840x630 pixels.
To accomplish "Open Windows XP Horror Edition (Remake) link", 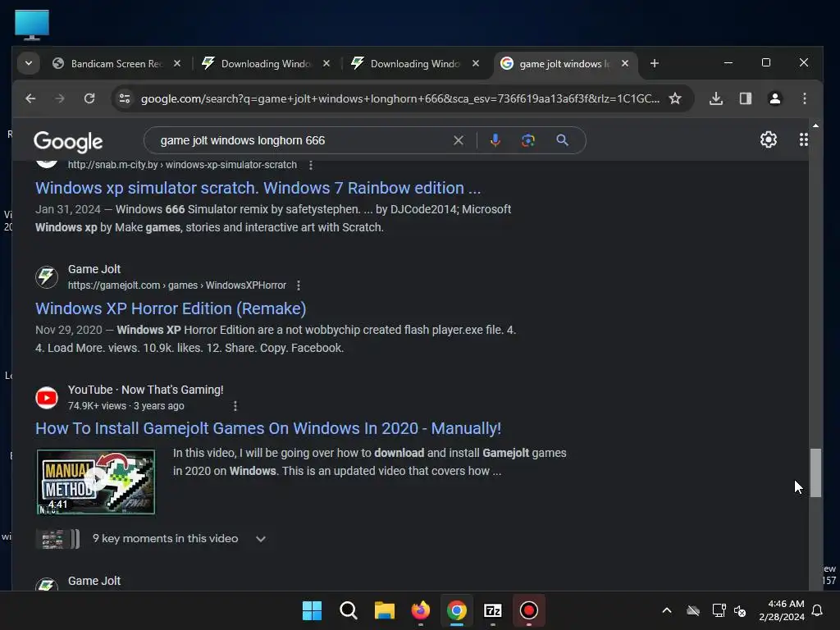I will coord(171,308).
